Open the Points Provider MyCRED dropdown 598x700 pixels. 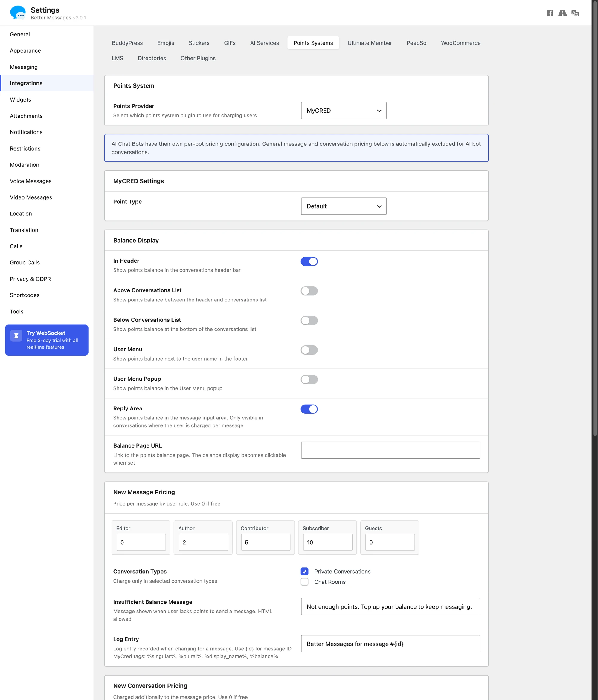[x=344, y=111]
